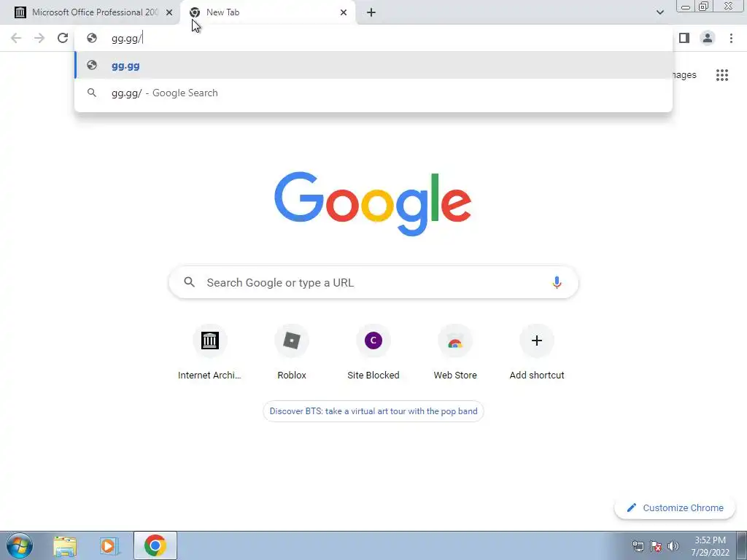Choose gg.gg/ Google Search suggestion
747x560 pixels.
click(373, 93)
